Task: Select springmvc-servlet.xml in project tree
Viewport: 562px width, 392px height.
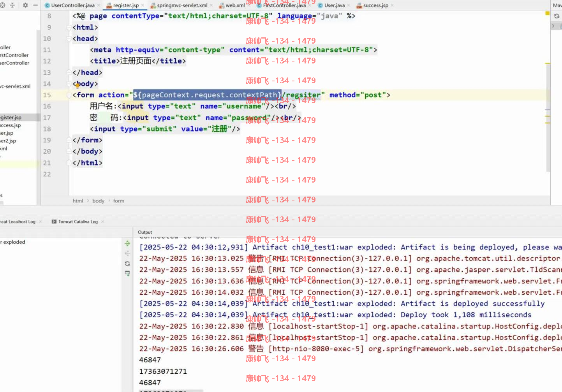Action: tap(15, 86)
